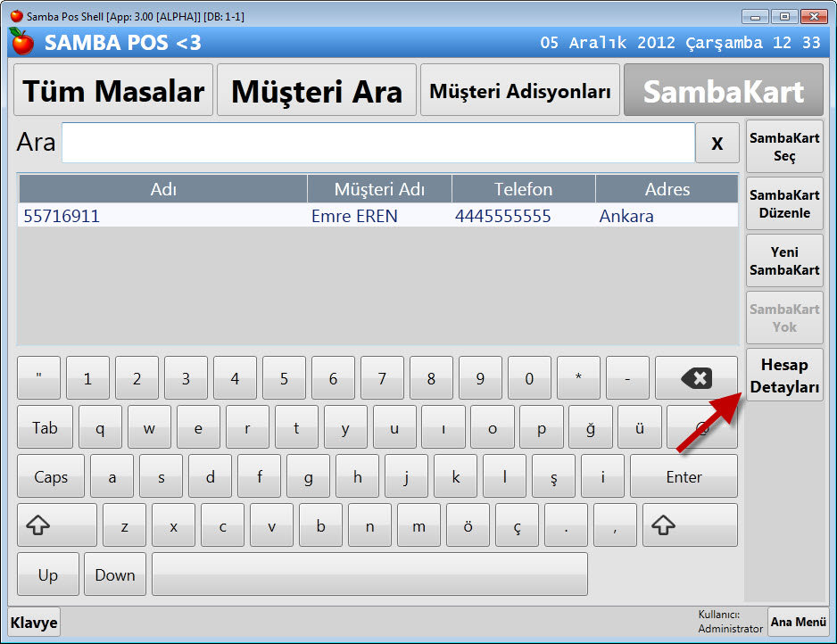Click the SambaKart Düzenle button
This screenshot has width=837, height=644.
click(784, 204)
